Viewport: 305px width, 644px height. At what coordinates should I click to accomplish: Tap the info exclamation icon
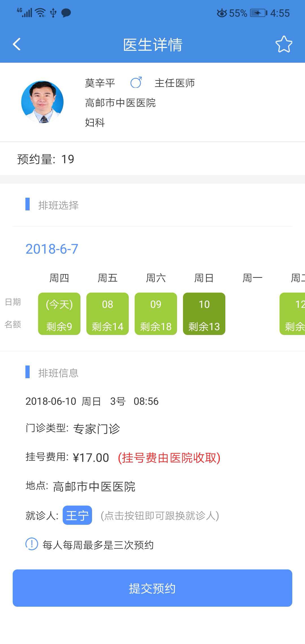coord(32,544)
